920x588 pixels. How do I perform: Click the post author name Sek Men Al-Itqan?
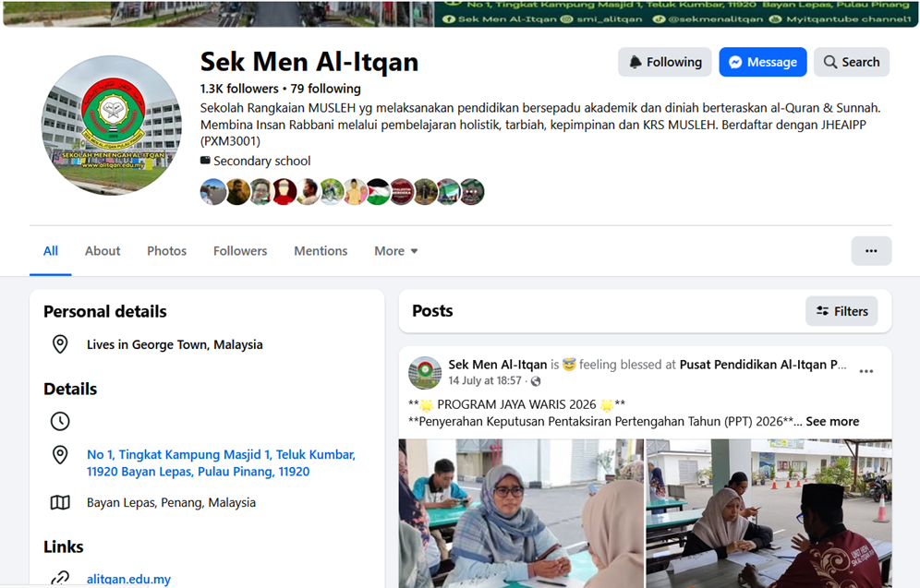pyautogui.click(x=498, y=365)
